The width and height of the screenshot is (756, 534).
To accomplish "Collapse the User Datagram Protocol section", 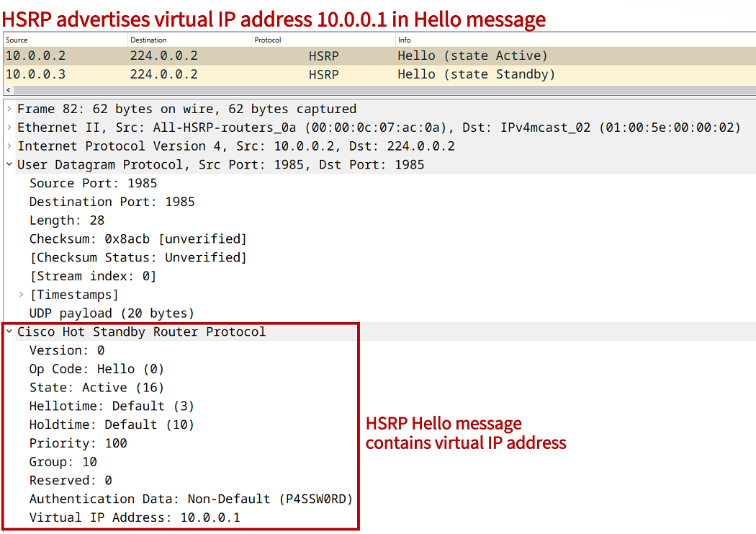I will click(x=9, y=165).
